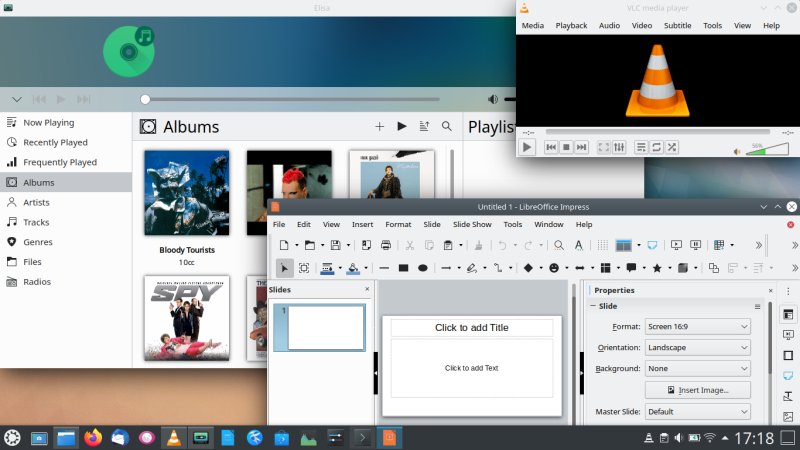800x450 pixels.
Task: Open the Orientation dropdown set to Landscape
Action: (x=698, y=347)
